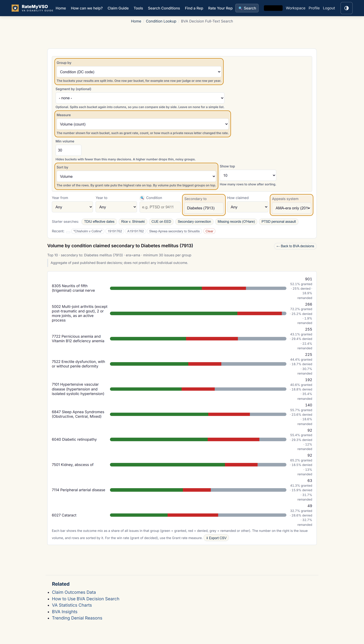Click the Search button in navbar
364x644 pixels.
[x=247, y=8]
